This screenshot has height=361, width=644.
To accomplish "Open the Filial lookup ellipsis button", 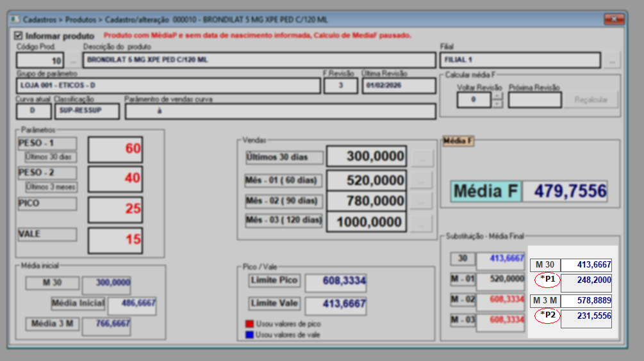I will (613, 61).
